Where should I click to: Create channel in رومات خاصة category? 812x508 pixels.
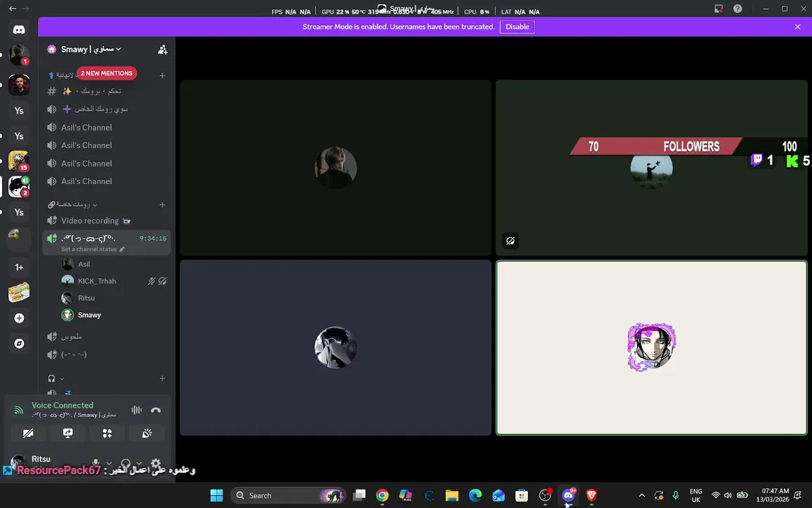click(162, 205)
